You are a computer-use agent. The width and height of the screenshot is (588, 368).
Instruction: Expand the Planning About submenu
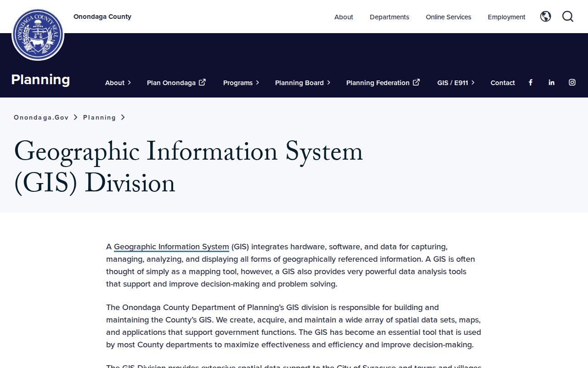point(118,83)
